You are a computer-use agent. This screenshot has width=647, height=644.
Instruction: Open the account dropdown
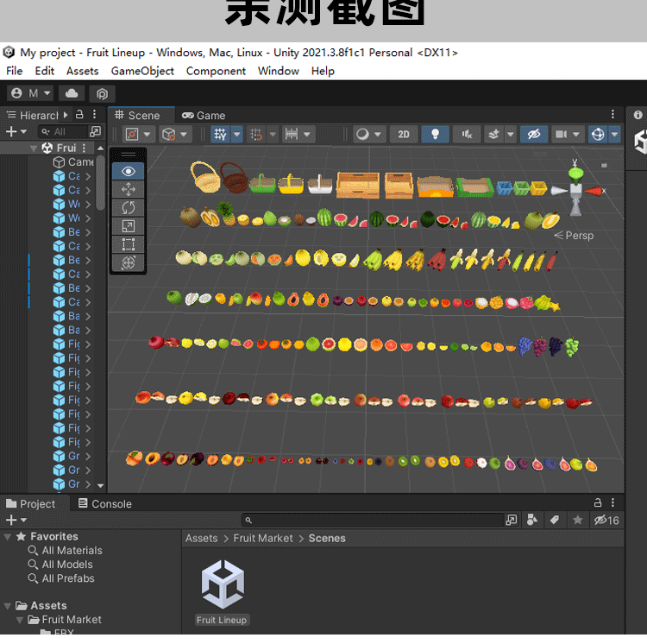31,93
